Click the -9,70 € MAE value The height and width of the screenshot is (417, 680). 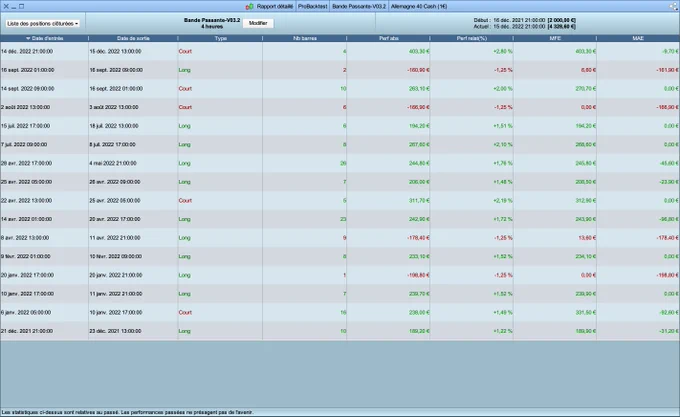point(670,52)
